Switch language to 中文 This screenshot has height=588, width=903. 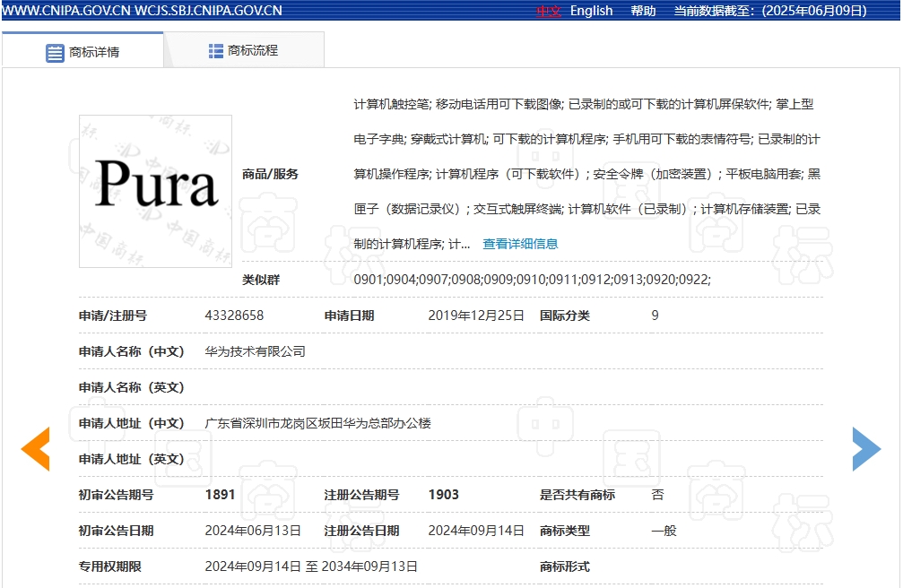click(548, 11)
